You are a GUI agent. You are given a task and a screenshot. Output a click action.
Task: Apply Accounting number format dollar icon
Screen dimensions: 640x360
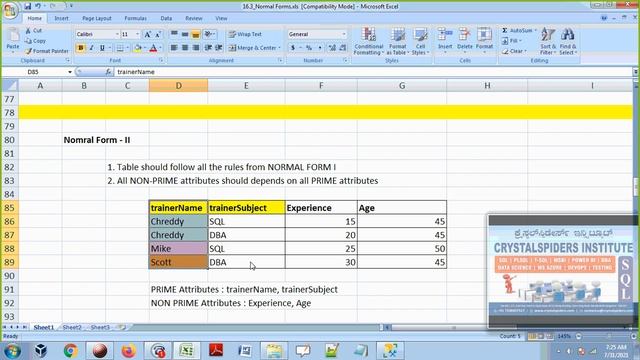(293, 48)
